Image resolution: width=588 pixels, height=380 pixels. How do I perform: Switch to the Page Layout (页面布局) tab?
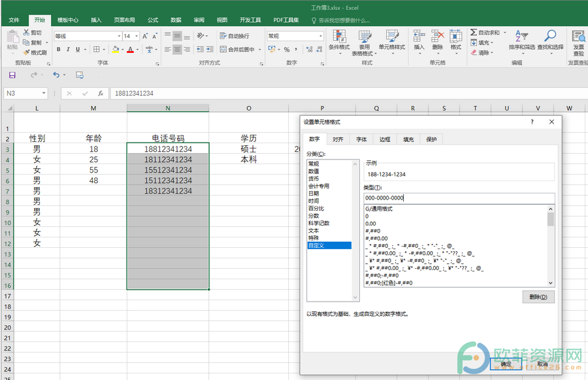(x=125, y=20)
